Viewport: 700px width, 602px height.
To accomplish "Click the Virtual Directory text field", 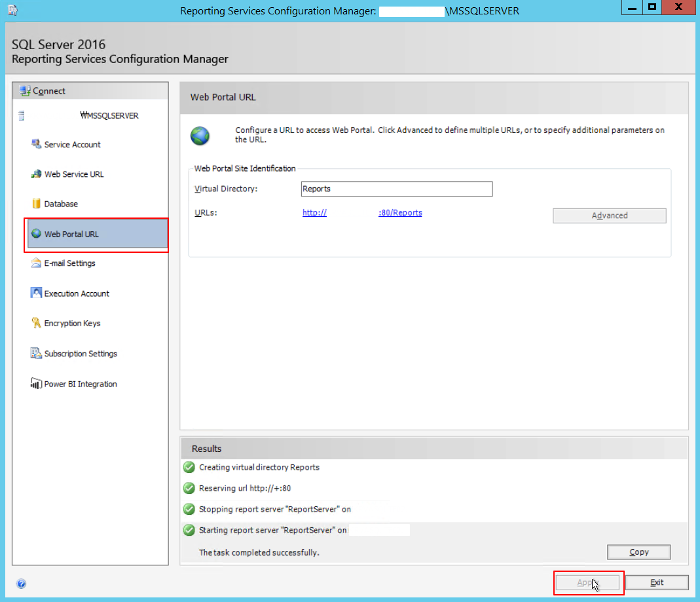I will tap(396, 189).
